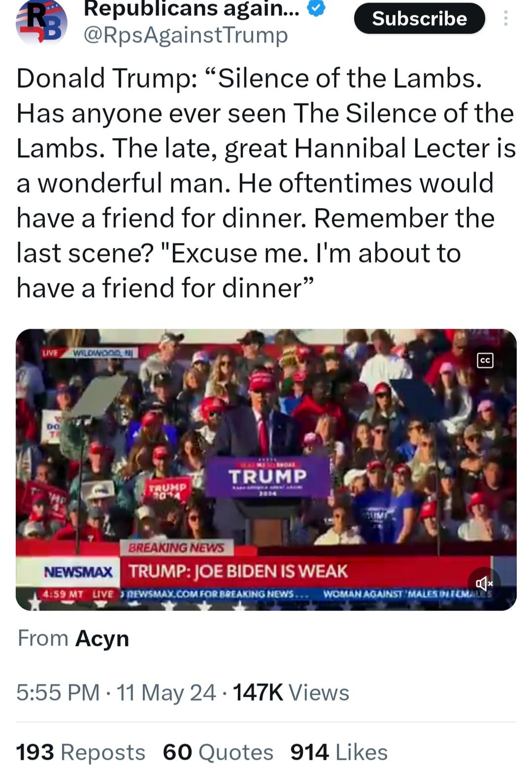View the 193 Reposts list
532x776 pixels.
pyautogui.click(x=81, y=752)
